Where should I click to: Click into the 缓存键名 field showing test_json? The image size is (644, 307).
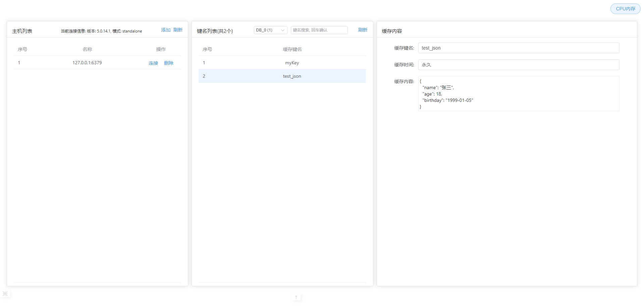tap(518, 48)
